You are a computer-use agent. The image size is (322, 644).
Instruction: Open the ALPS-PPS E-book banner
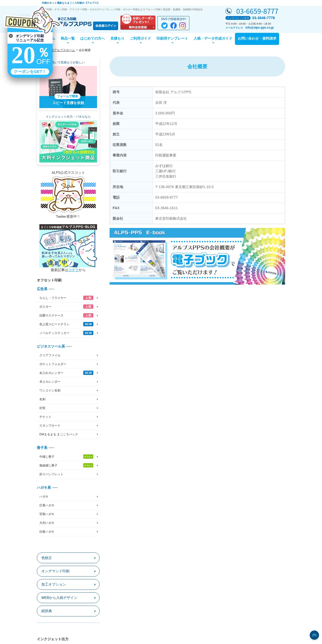pos(197,256)
